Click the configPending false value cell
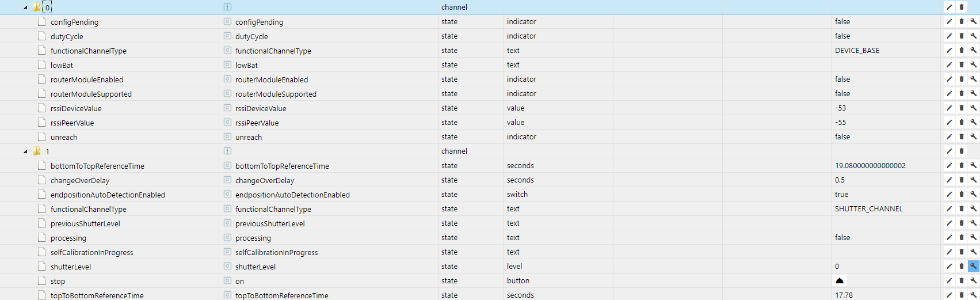Image resolution: width=980 pixels, height=300 pixels. click(842, 21)
